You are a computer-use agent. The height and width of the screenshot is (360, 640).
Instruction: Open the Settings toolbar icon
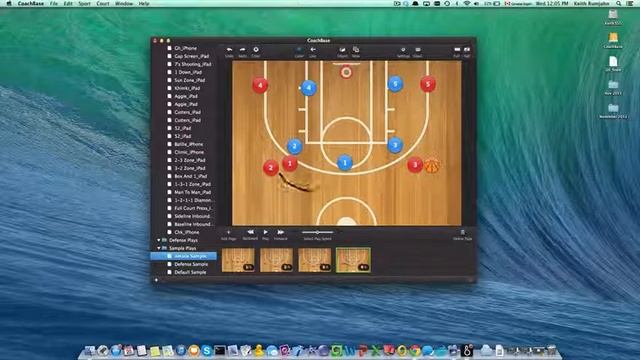point(403,50)
